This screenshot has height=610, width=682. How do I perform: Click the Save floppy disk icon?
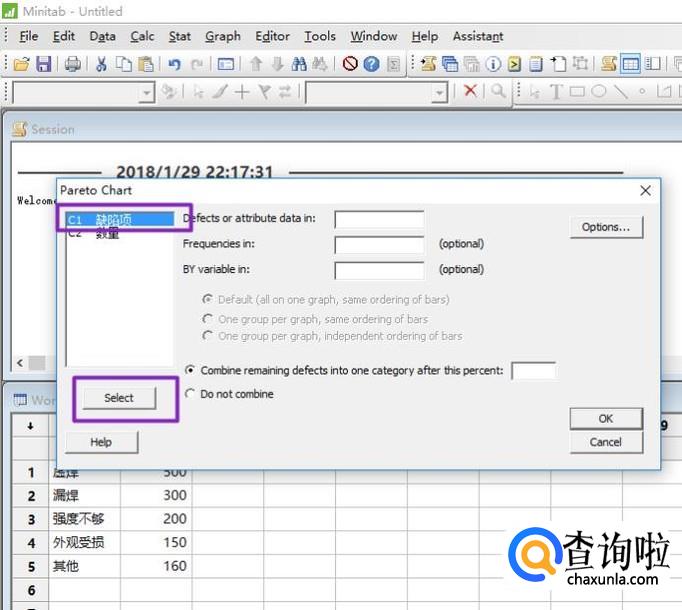[43, 64]
